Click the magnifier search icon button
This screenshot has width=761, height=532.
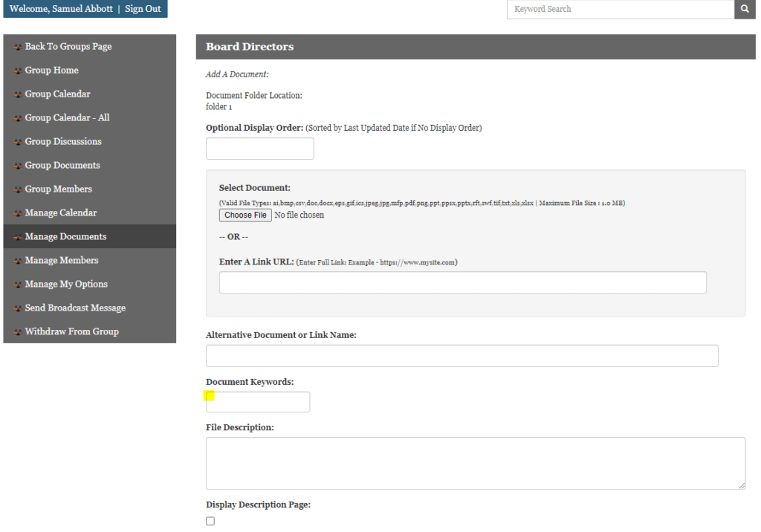[745, 10]
